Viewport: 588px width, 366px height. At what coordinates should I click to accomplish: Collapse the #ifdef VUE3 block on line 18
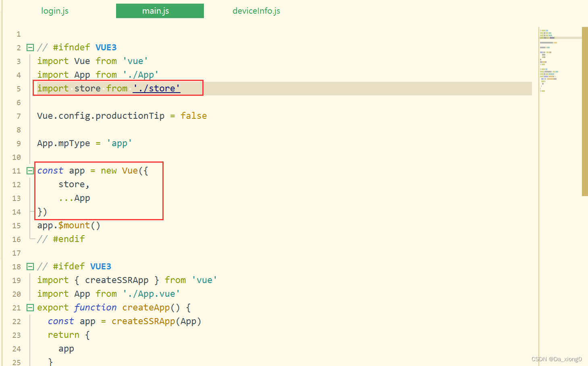coord(30,267)
